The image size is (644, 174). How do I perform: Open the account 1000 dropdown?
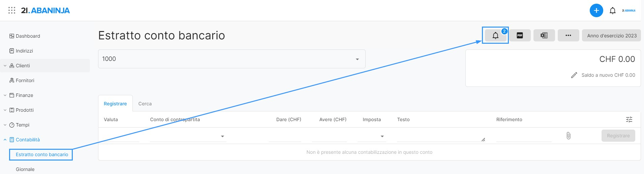coord(232,59)
